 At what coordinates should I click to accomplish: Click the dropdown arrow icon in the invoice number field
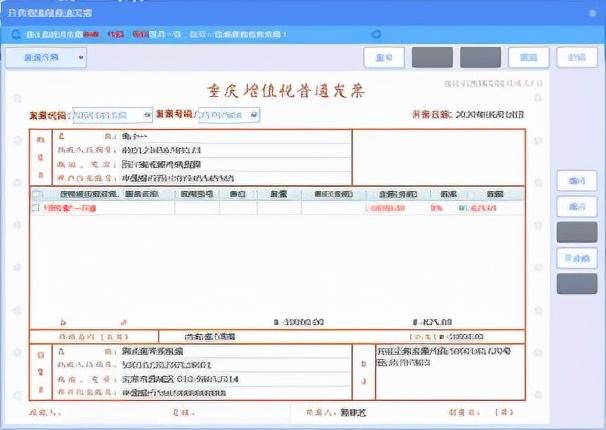[254, 115]
